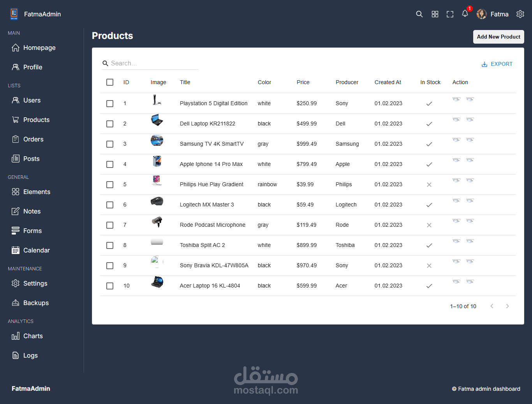Viewport: 532px width, 404px height.
Task: Open Logs under Analytics
Action: [25, 355]
